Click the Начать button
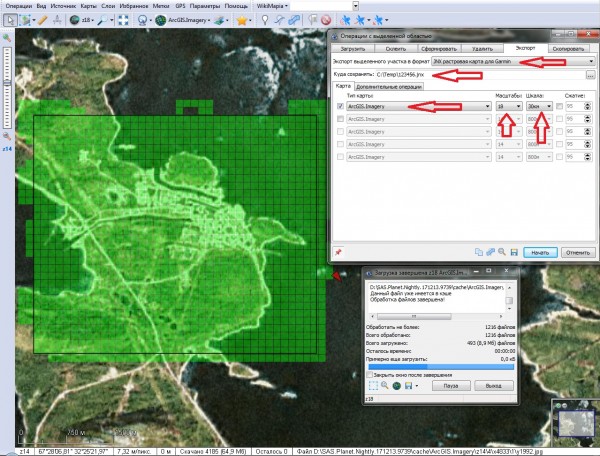Image resolution: width=600 pixels, height=456 pixels. [540, 252]
